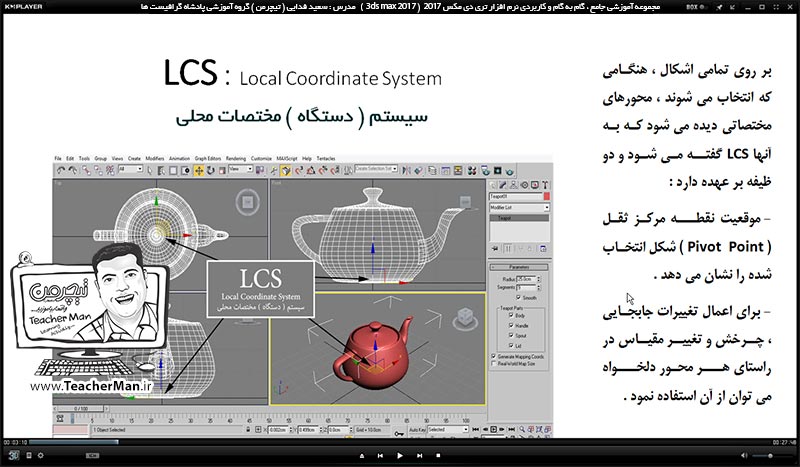800x467 pixels.
Task: Open the Rendering menu
Action: (236, 159)
